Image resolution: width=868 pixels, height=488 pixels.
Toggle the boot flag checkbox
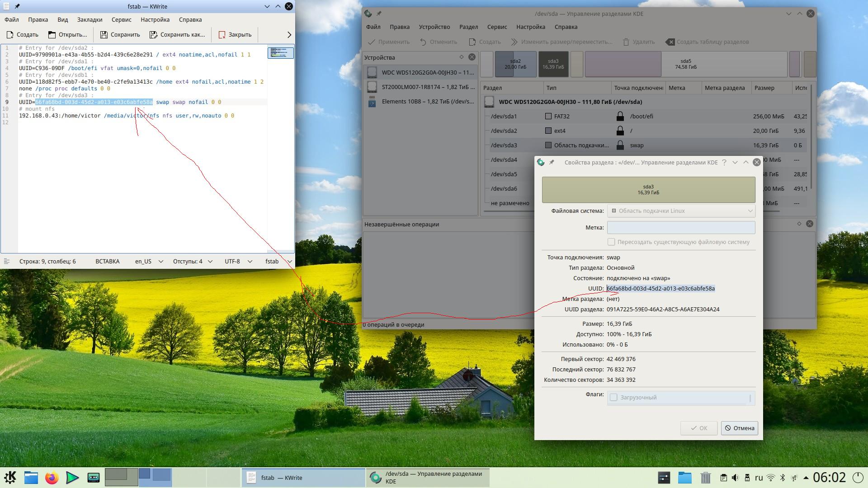613,398
